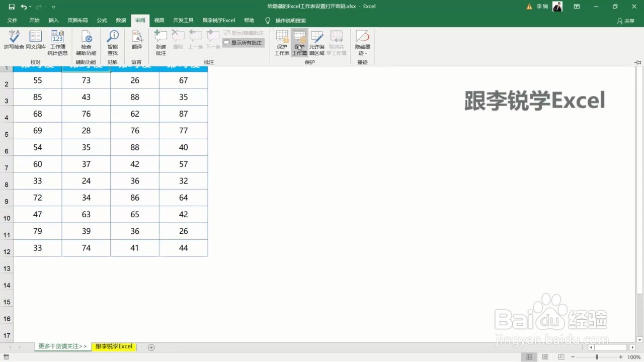Select cell with value 57 in row 7
The height and width of the screenshot is (362, 644).
(183, 164)
